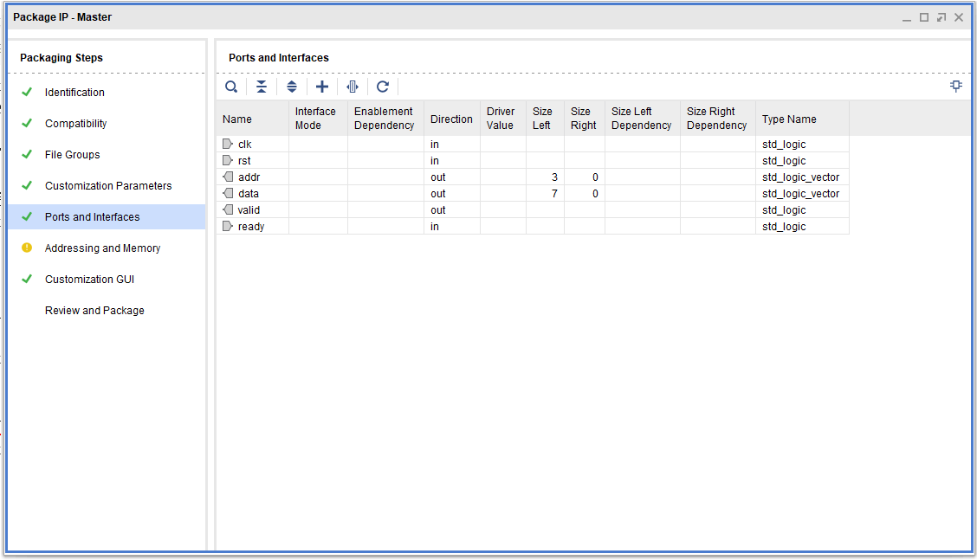Screen dimensions: 977x560
Task: Click the Search magnifier icon in toolbar
Action: click(x=231, y=87)
